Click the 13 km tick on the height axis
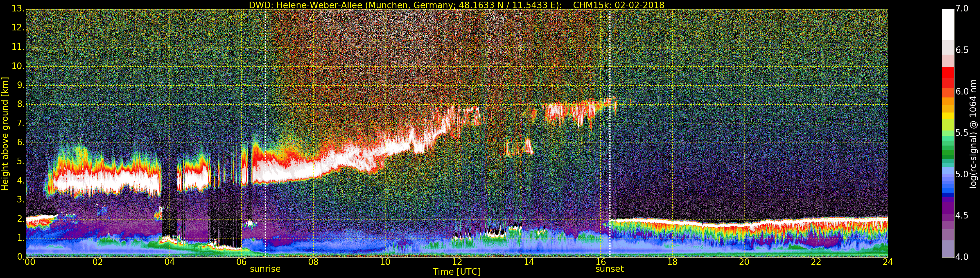980x278 pixels. 18,9
